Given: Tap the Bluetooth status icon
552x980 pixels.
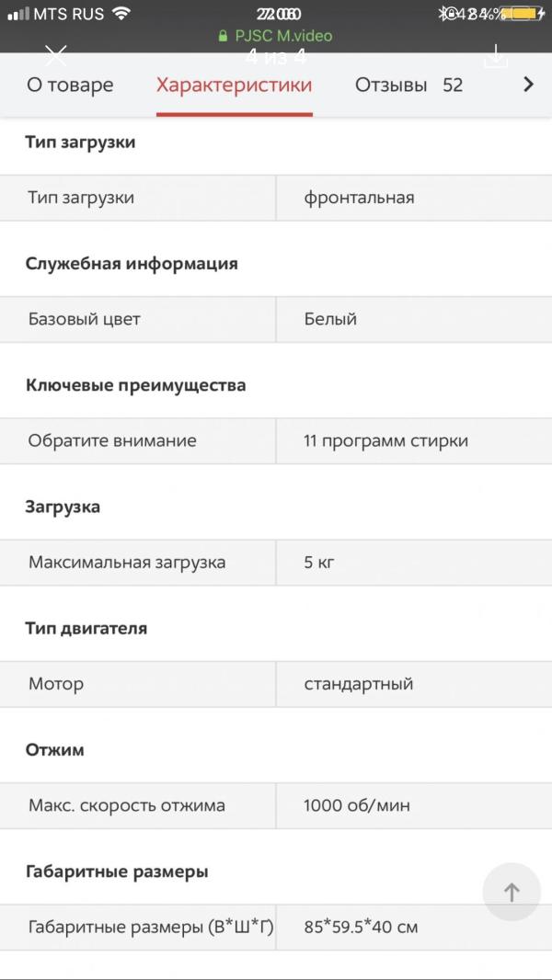Looking at the screenshot, I should (x=443, y=14).
